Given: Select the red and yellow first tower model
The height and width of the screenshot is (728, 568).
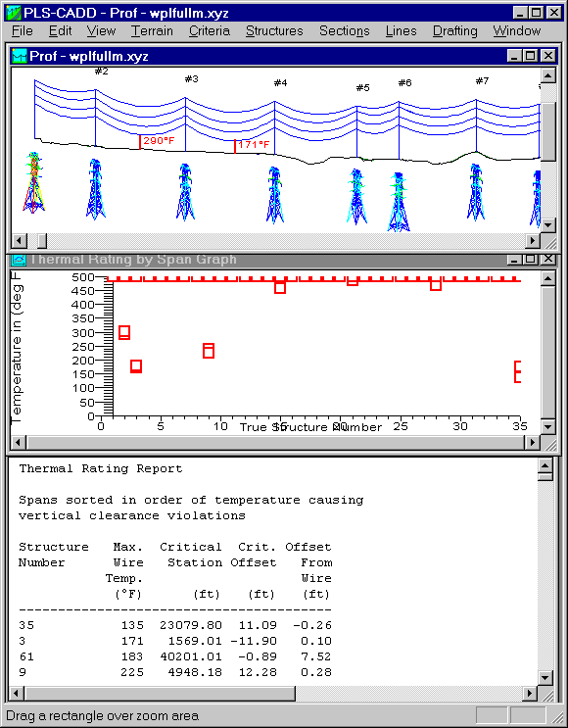Looking at the screenshot, I should [33, 182].
